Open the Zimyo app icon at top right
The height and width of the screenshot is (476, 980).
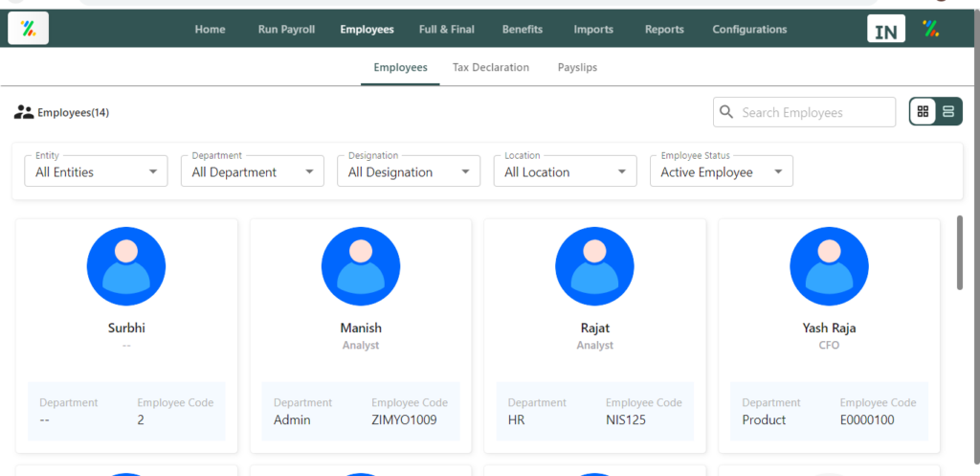click(930, 28)
